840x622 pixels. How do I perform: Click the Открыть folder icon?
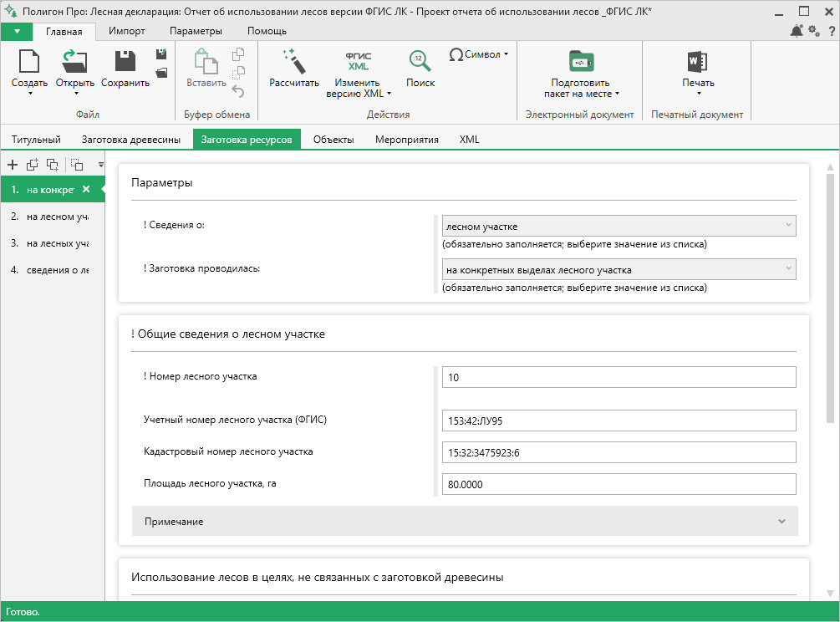pyautogui.click(x=74, y=60)
